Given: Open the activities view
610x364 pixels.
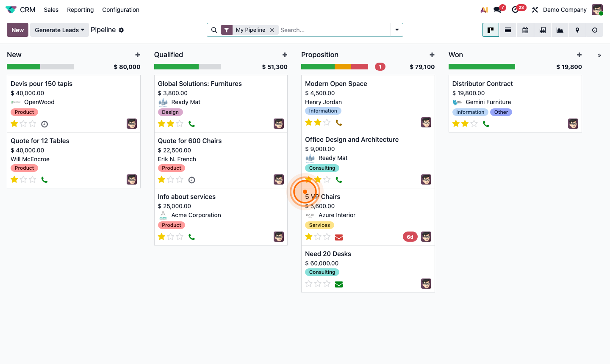Looking at the screenshot, I should coord(594,30).
